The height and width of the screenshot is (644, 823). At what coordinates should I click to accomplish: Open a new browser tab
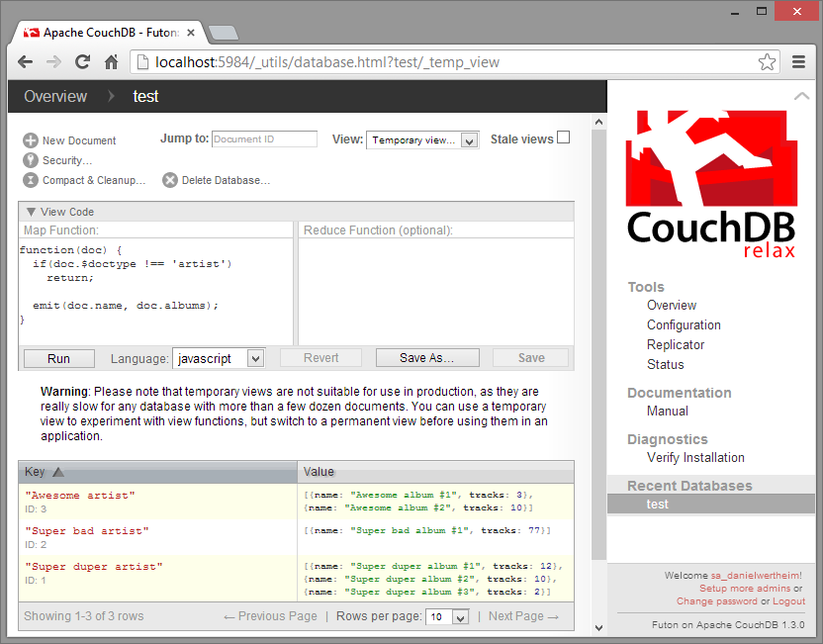224,33
